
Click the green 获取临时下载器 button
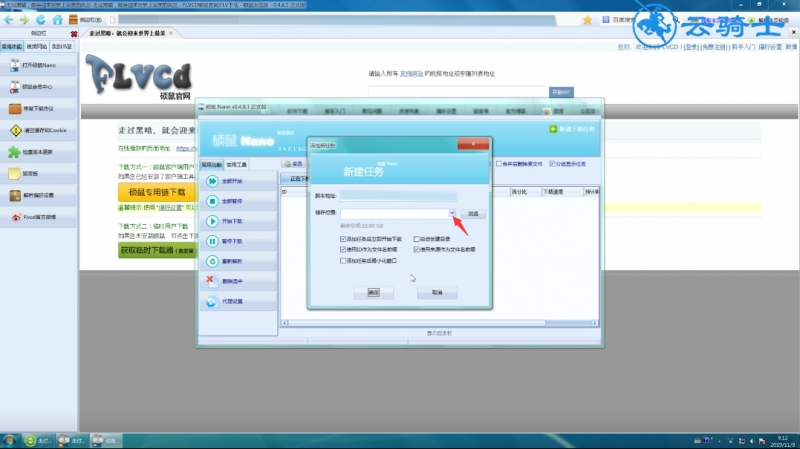[157, 251]
